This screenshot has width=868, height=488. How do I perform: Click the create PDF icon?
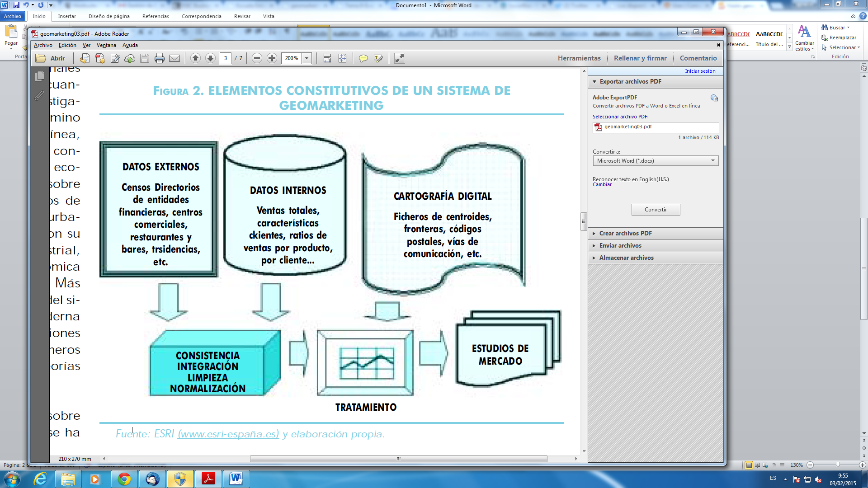click(x=100, y=58)
